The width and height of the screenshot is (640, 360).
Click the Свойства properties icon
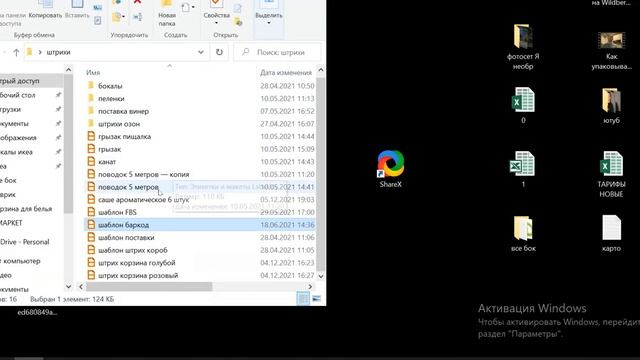point(216,4)
